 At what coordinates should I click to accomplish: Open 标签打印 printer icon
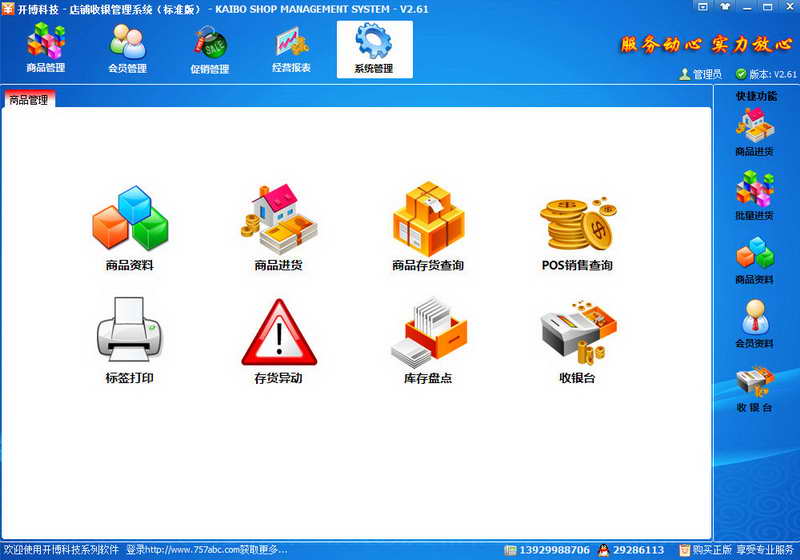(129, 333)
